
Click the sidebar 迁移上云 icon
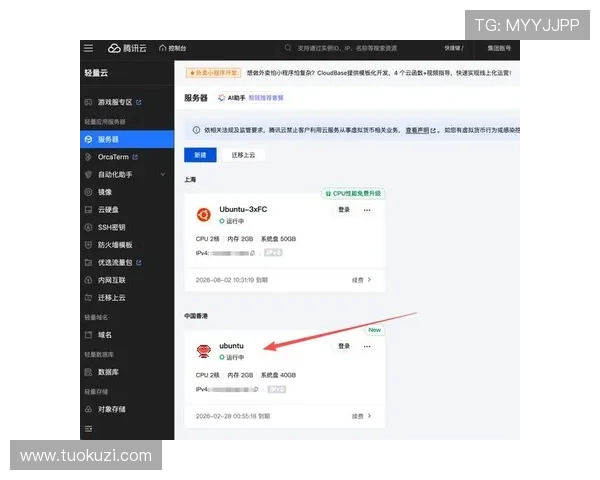(88, 298)
